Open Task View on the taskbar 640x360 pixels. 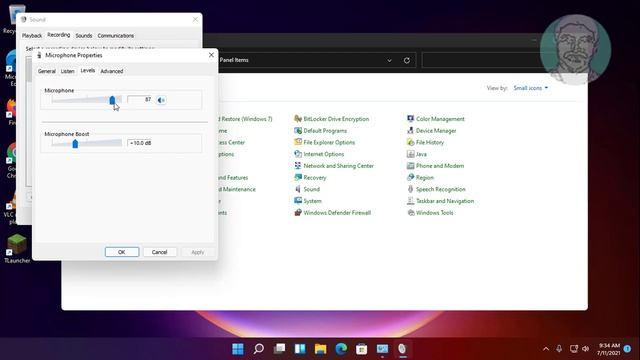tap(280, 349)
